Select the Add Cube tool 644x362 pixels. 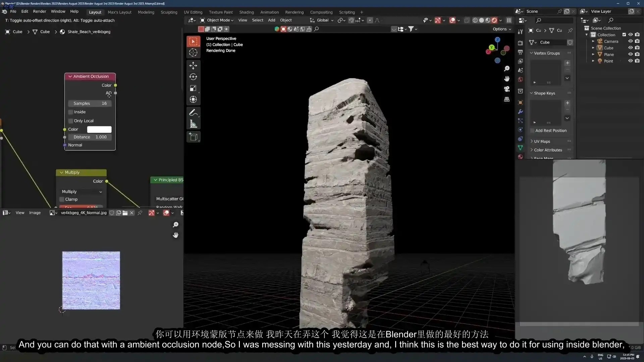(194, 137)
